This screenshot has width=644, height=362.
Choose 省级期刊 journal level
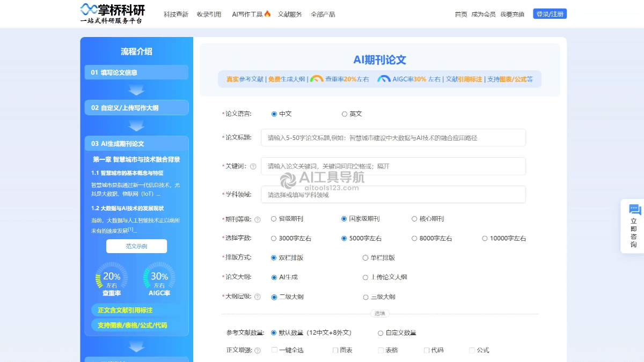tap(274, 219)
